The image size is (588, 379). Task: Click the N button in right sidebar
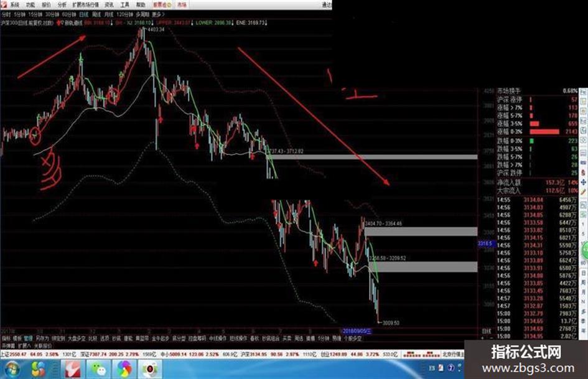pos(584,302)
